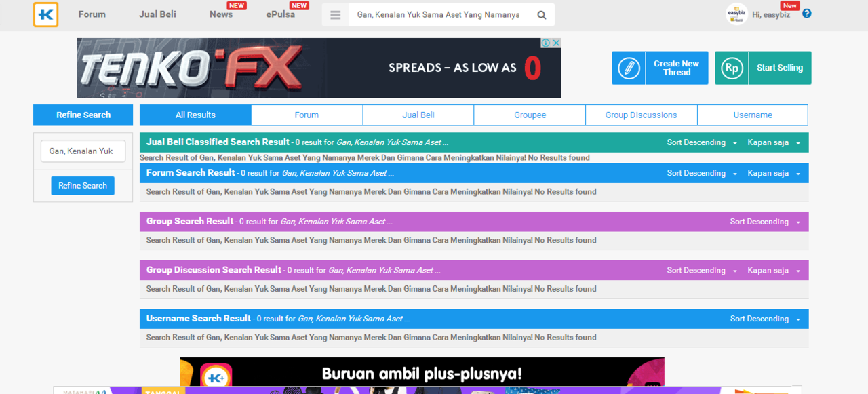Image resolution: width=868 pixels, height=394 pixels.
Task: Click the Start Selling button text
Action: [780, 68]
